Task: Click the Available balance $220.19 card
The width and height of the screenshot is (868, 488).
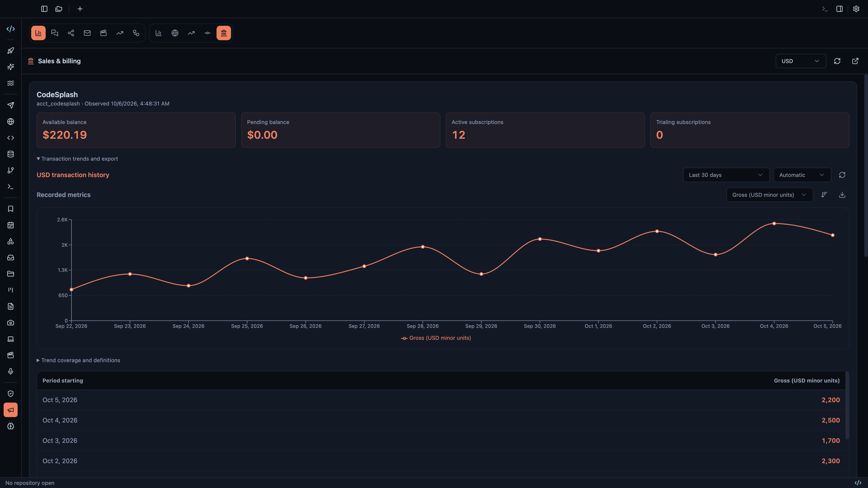Action: (136, 130)
